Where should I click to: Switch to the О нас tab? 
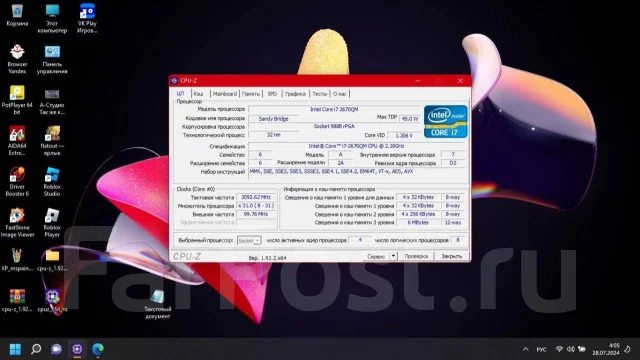tap(340, 94)
